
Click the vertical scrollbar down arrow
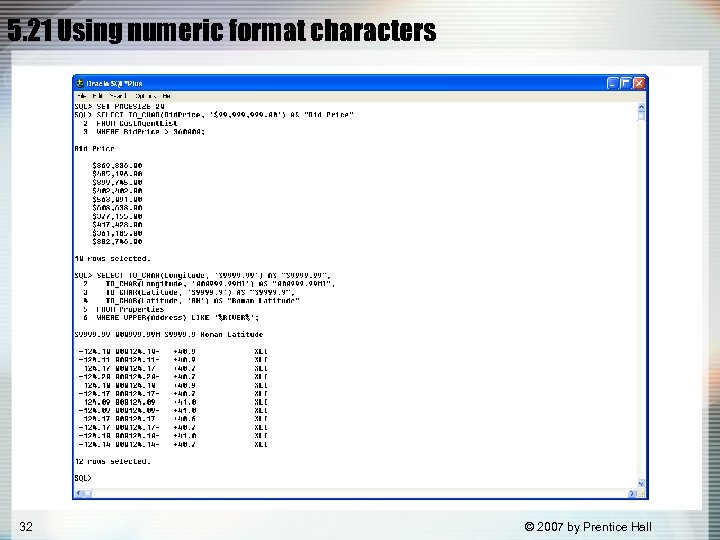click(641, 484)
